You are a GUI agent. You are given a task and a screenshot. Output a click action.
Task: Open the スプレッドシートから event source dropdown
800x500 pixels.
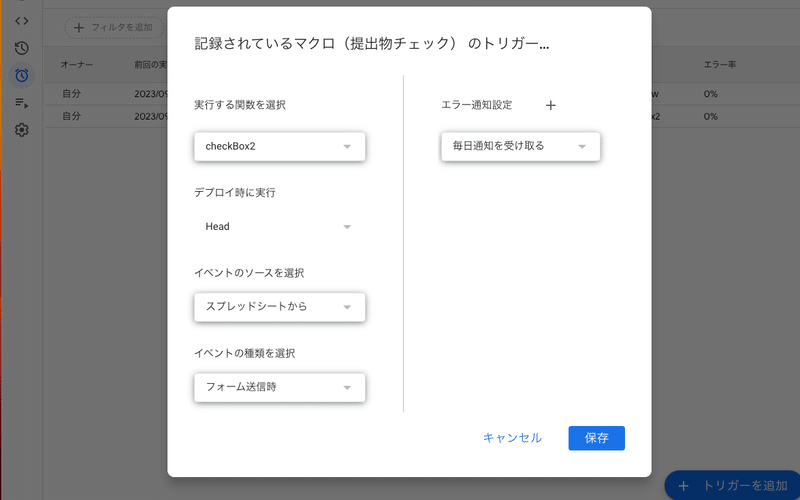279,307
